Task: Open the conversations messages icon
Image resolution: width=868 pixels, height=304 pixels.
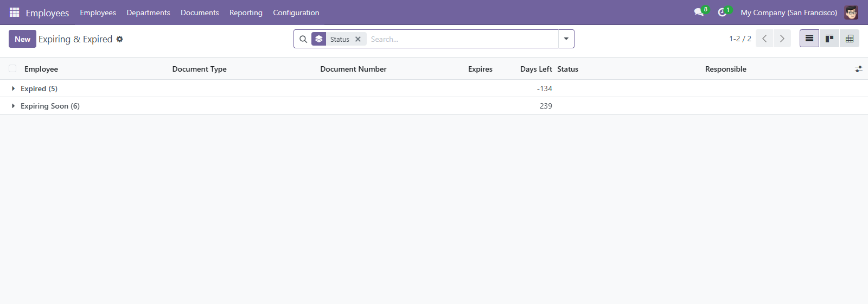Action: tap(699, 12)
